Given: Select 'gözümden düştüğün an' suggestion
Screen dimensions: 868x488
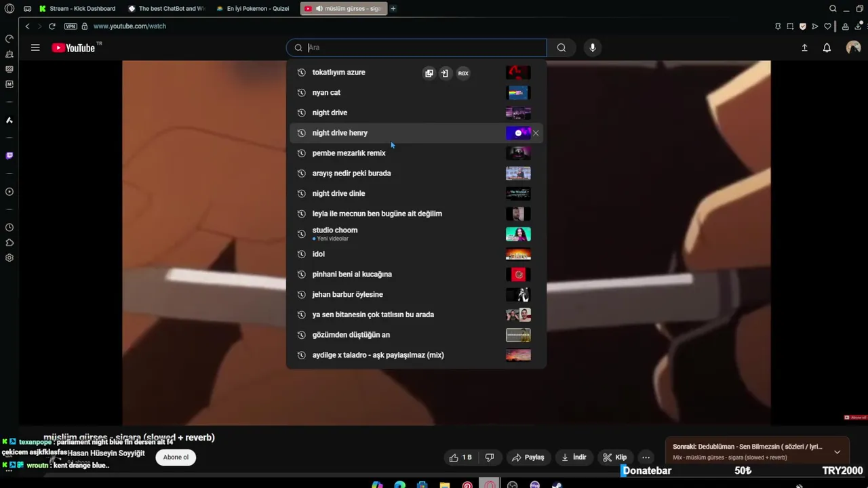Looking at the screenshot, I should click(416, 335).
